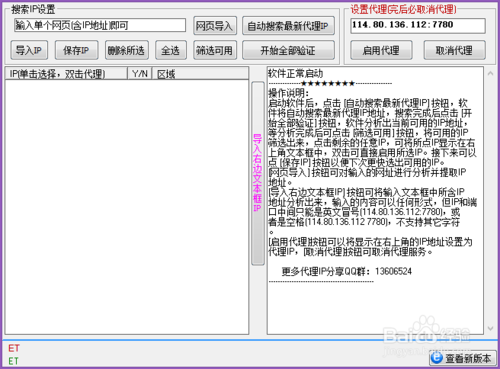Image resolution: width=500 pixels, height=369 pixels.
Task: Save list with 保存IP button
Action: (x=76, y=50)
